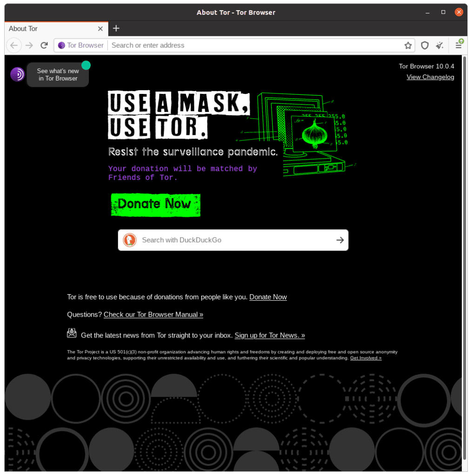Image resolution: width=472 pixels, height=476 pixels.
Task: Open the Tor Browser Manual link
Action: click(153, 314)
